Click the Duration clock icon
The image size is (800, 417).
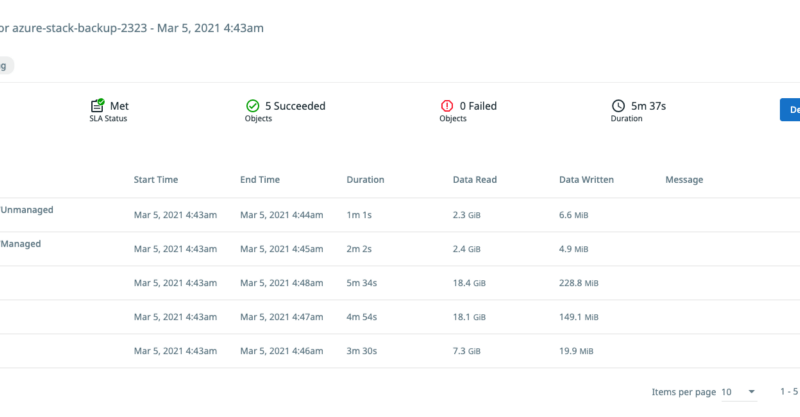[619, 106]
